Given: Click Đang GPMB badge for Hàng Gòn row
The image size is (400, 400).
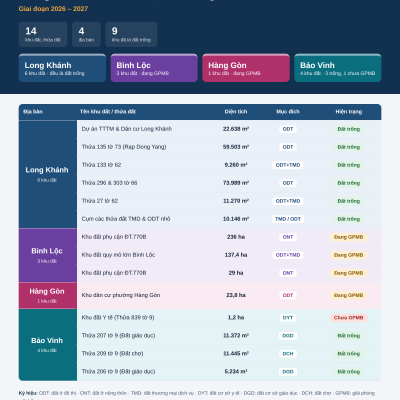Looking at the screenshot, I should pyautogui.click(x=349, y=295).
